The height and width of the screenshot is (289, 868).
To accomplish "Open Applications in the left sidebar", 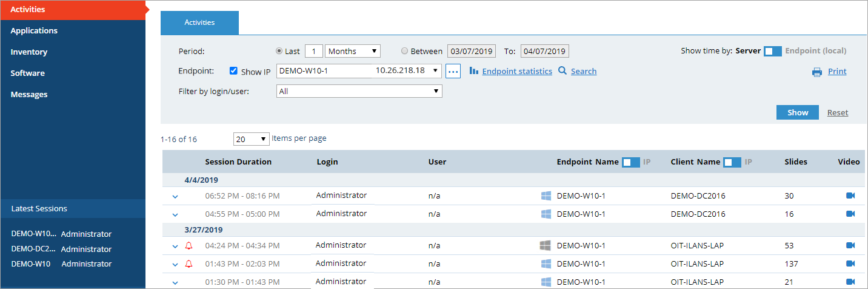I will tap(34, 30).
